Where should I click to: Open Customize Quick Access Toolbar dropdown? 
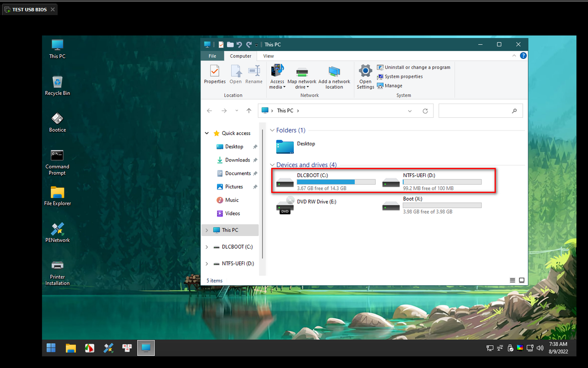pyautogui.click(x=257, y=45)
